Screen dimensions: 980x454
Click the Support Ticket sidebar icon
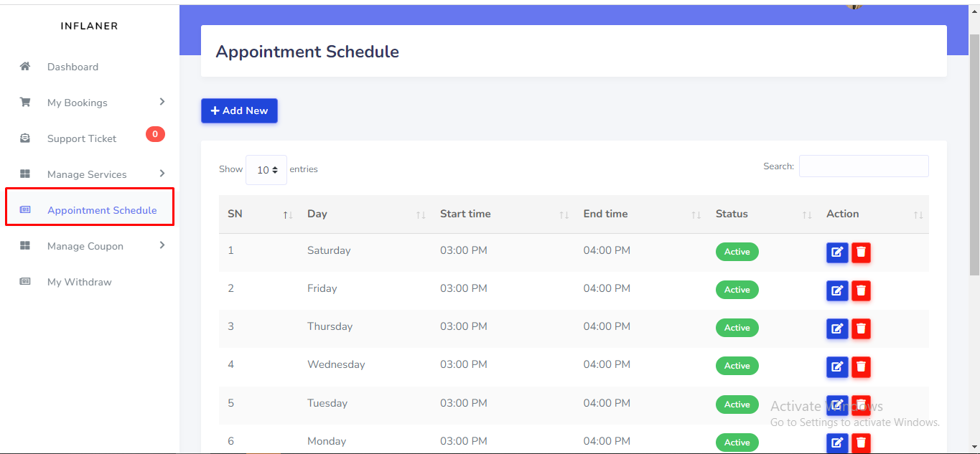point(25,138)
